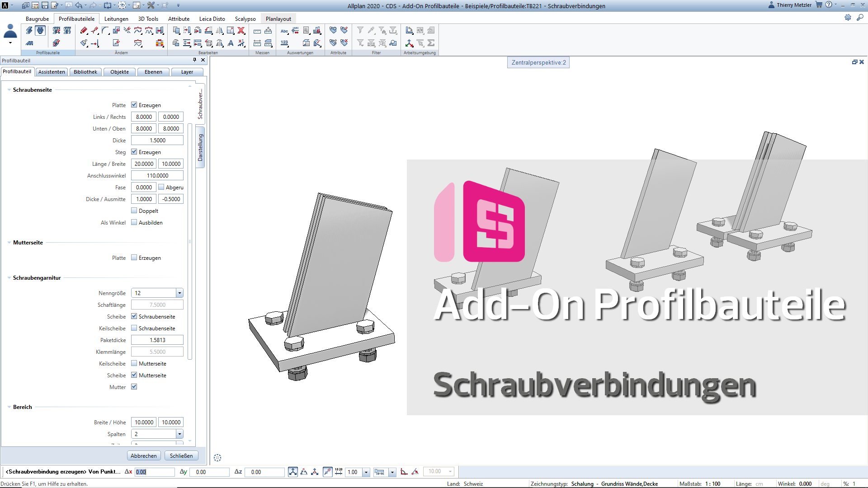Collapse the Schraubengarnitur section

9,278
